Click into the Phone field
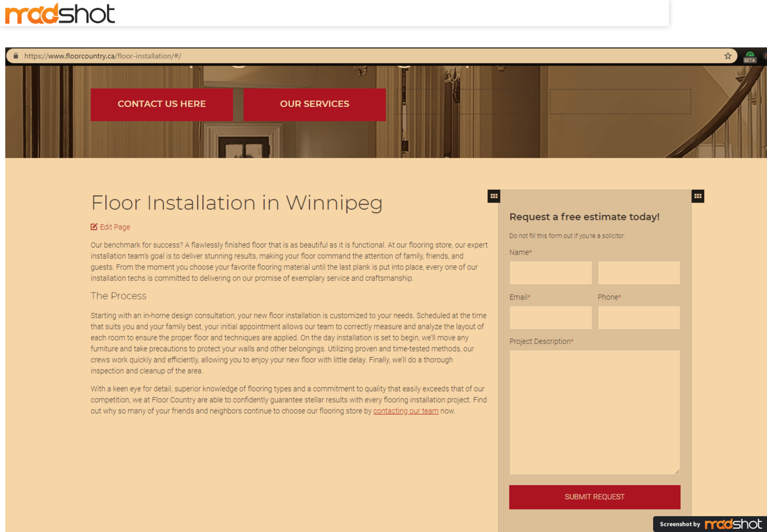Image resolution: width=767 pixels, height=532 pixels. (x=639, y=317)
